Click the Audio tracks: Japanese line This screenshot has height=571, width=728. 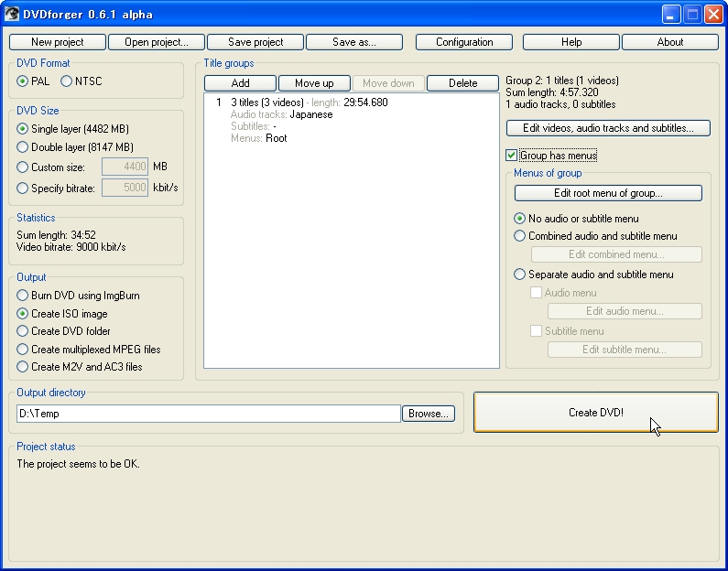click(x=281, y=114)
